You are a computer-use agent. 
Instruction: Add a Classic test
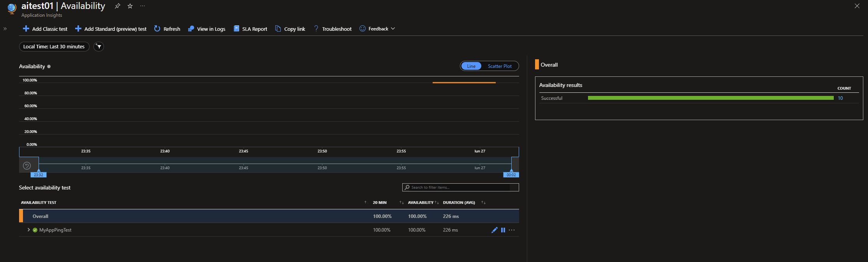[x=45, y=29]
